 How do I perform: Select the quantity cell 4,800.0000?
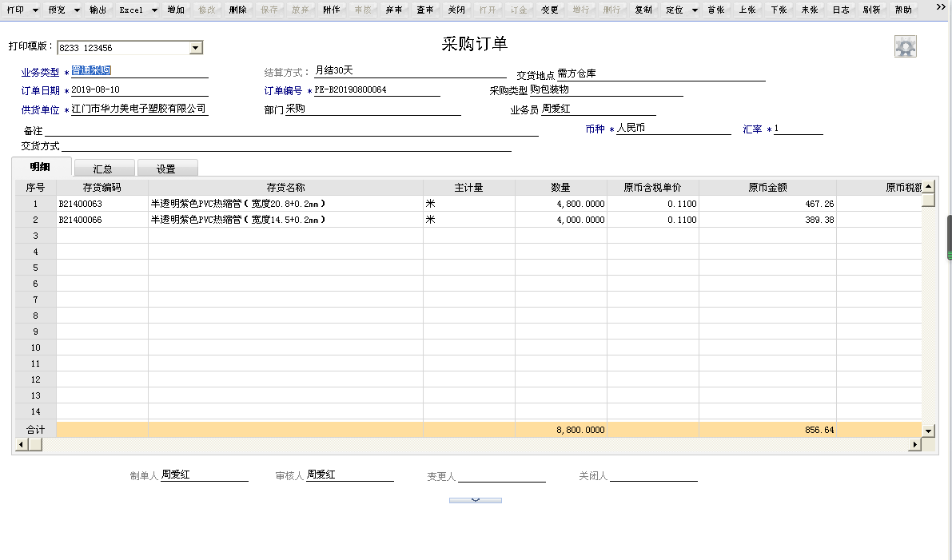click(560, 204)
